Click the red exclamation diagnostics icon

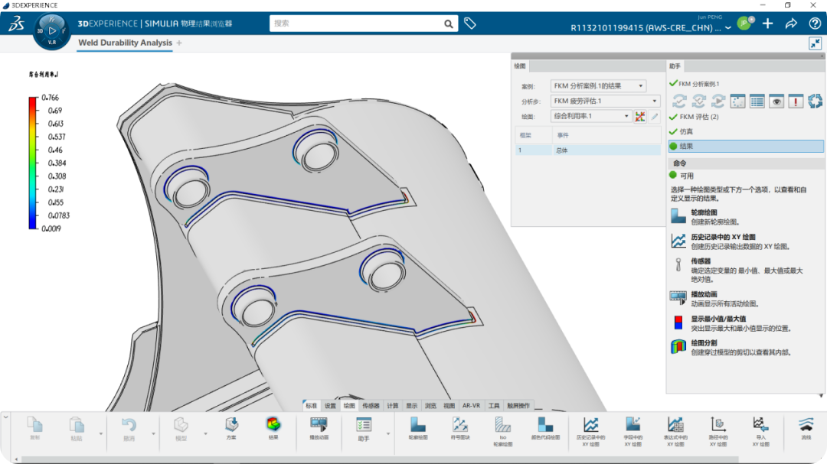(x=795, y=101)
